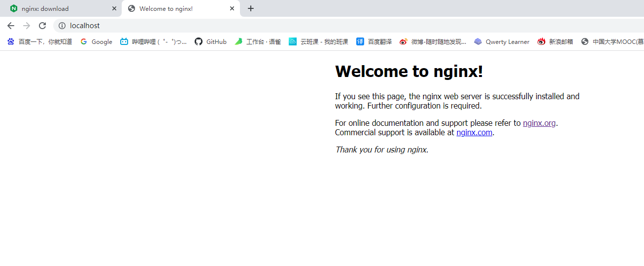Follow the nginx.com link
This screenshot has height=266, width=644.
coord(474,132)
